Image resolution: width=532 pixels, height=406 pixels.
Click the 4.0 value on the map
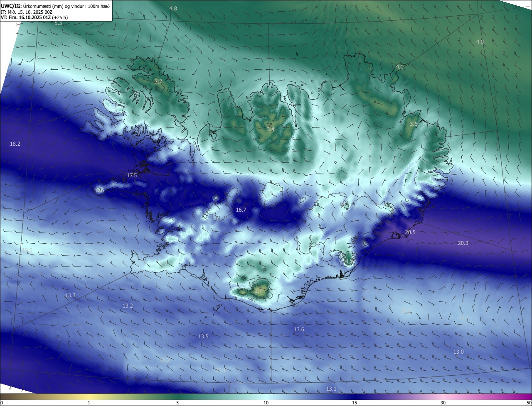pyautogui.click(x=480, y=42)
